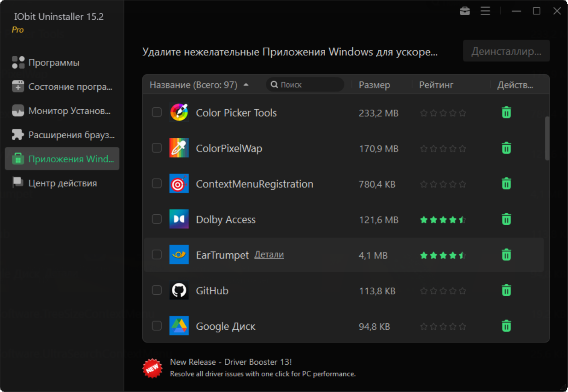Click the Dolby Access star rating

[443, 220]
